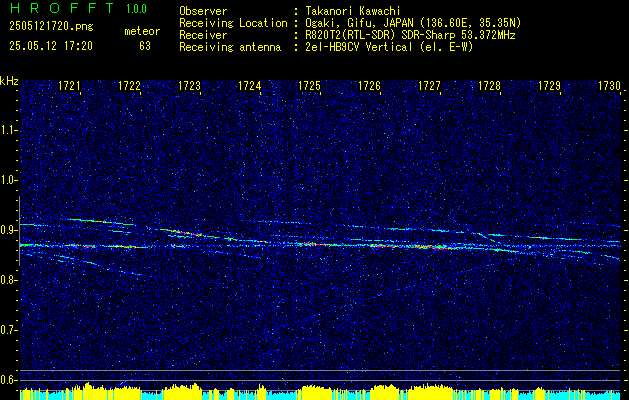Click the kHz axis unit label
Image resolution: width=629 pixels, height=400 pixels.
point(9,81)
